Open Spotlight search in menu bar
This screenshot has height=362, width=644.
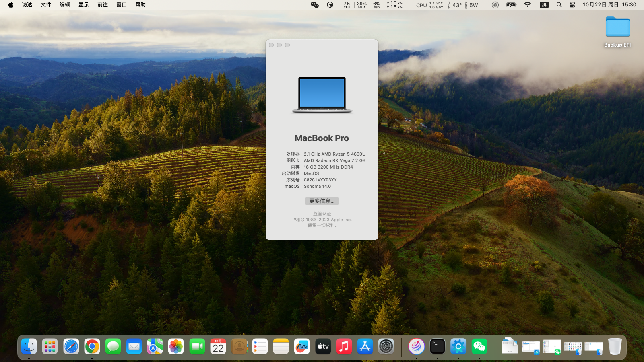point(559,5)
